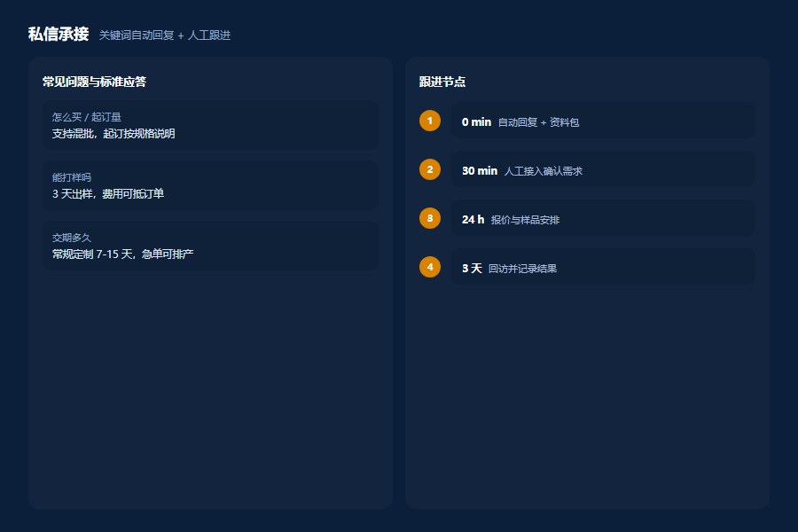Click the 常见问题与标准应答 panel title
This screenshot has width=798, height=532.
pyautogui.click(x=95, y=82)
